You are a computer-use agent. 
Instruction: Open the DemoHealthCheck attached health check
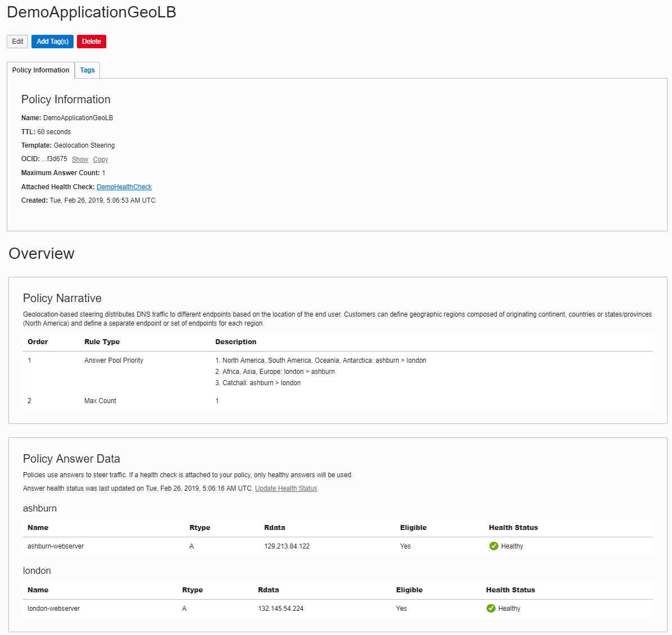click(x=124, y=187)
